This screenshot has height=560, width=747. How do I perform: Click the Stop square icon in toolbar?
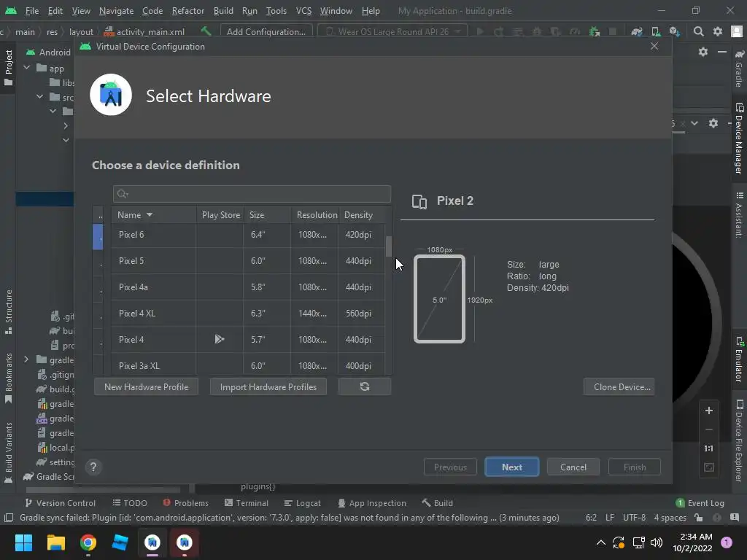click(x=613, y=31)
